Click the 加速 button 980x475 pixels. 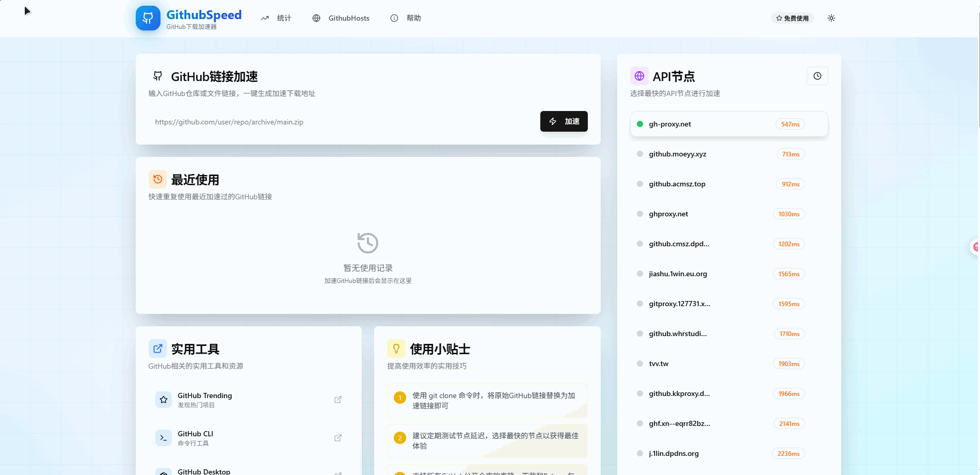(x=564, y=121)
